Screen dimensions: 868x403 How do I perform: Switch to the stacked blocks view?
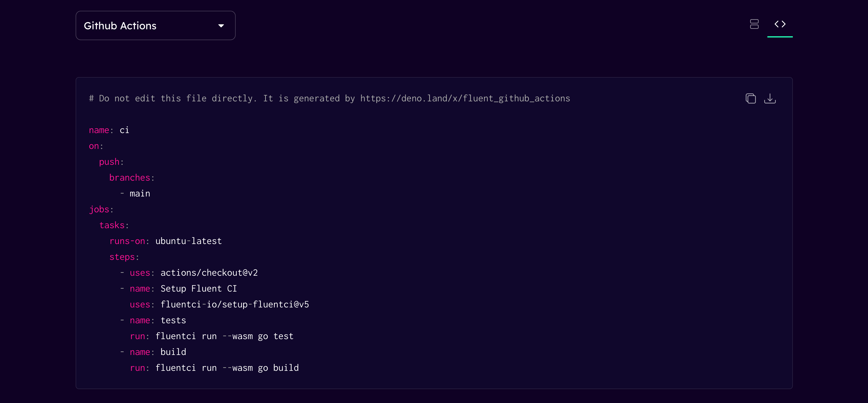point(754,24)
